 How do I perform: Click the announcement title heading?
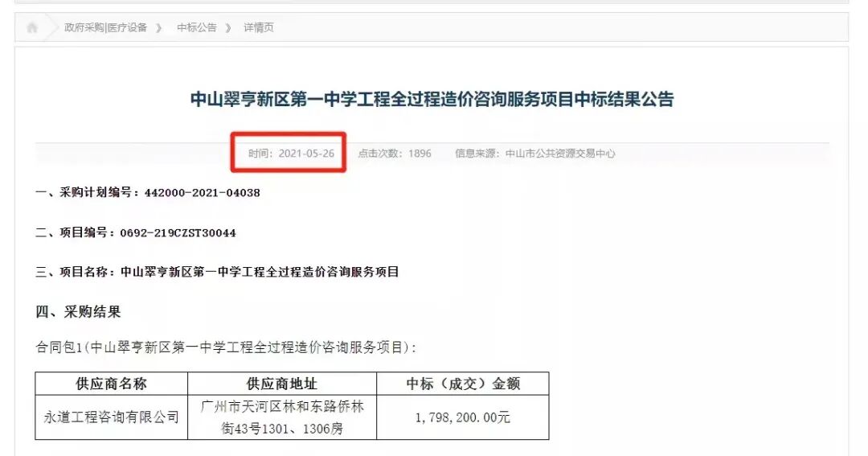coord(432,99)
